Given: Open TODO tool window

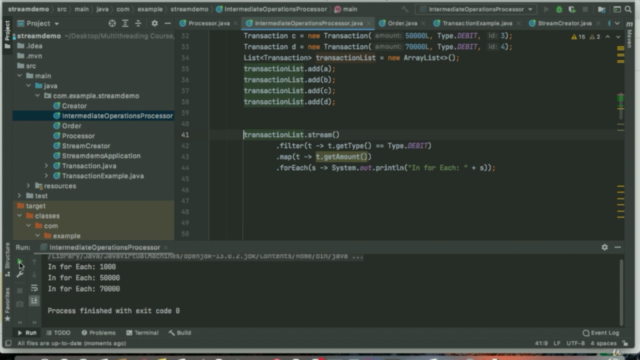Looking at the screenshot, I should pyautogui.click(x=58, y=333).
